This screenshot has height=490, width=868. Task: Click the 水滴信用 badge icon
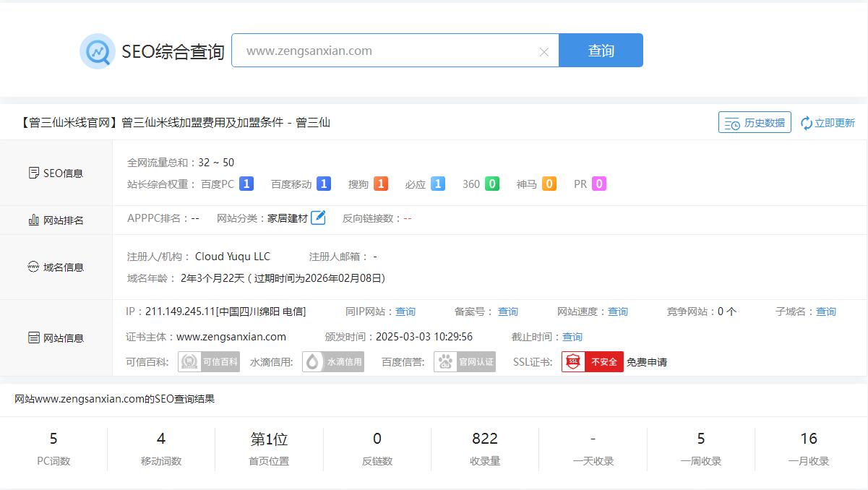click(x=333, y=362)
